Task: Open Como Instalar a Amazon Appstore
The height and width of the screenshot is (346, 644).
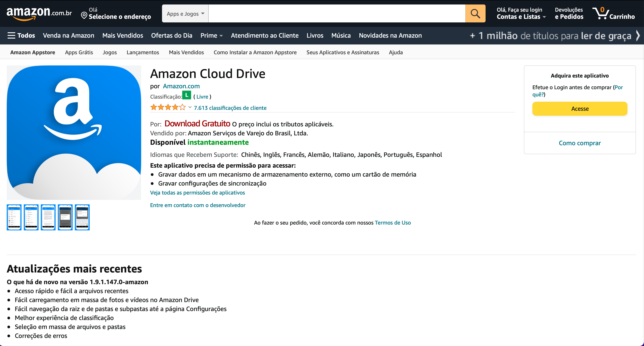Action: click(255, 52)
